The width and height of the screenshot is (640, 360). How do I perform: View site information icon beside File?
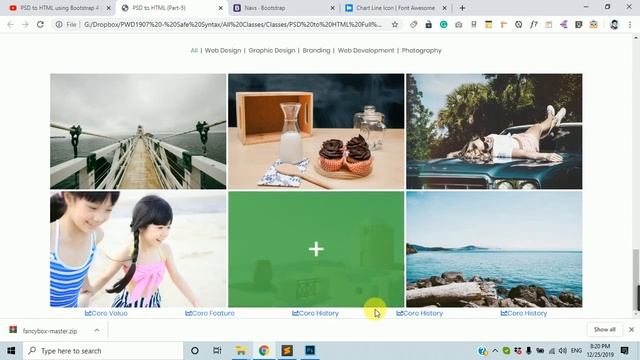click(x=59, y=24)
